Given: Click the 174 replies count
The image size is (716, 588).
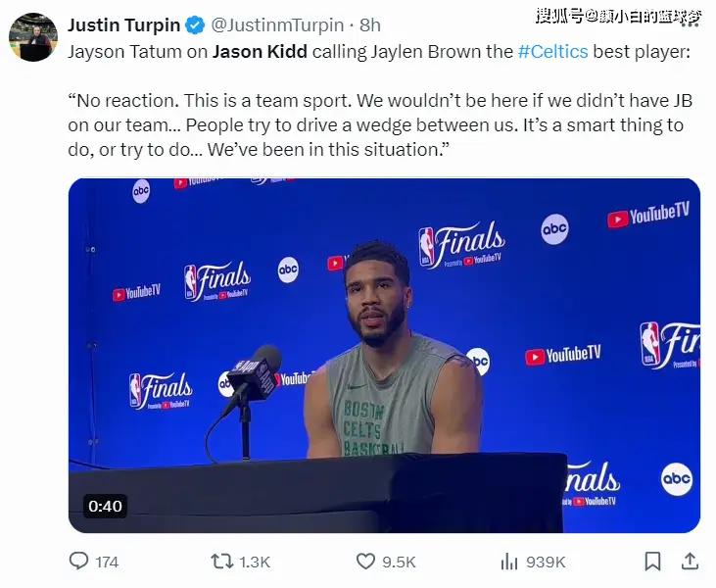Looking at the screenshot, I should pos(107,562).
